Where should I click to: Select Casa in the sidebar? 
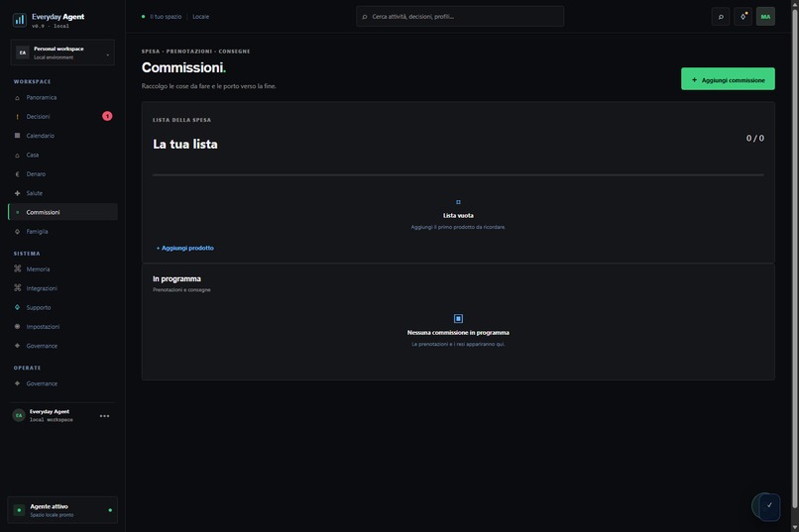(x=62, y=155)
